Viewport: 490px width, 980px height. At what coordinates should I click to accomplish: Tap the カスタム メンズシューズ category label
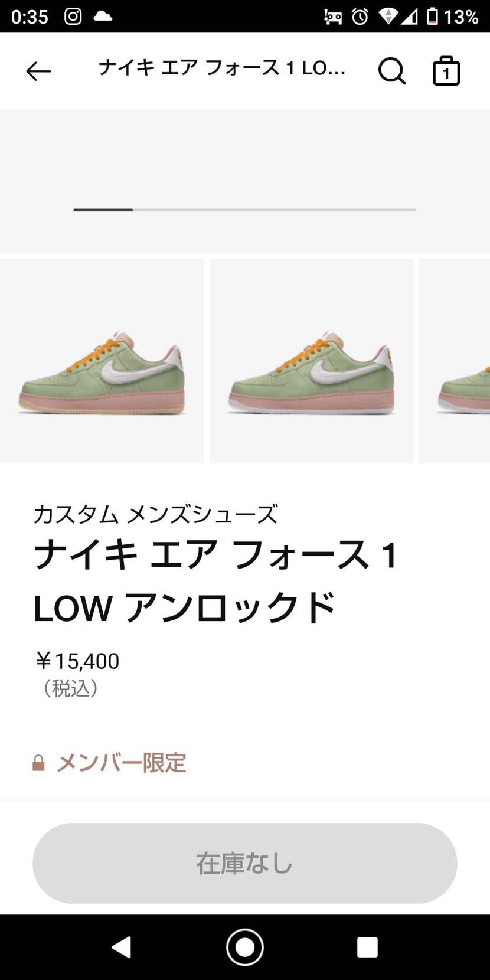[155, 514]
